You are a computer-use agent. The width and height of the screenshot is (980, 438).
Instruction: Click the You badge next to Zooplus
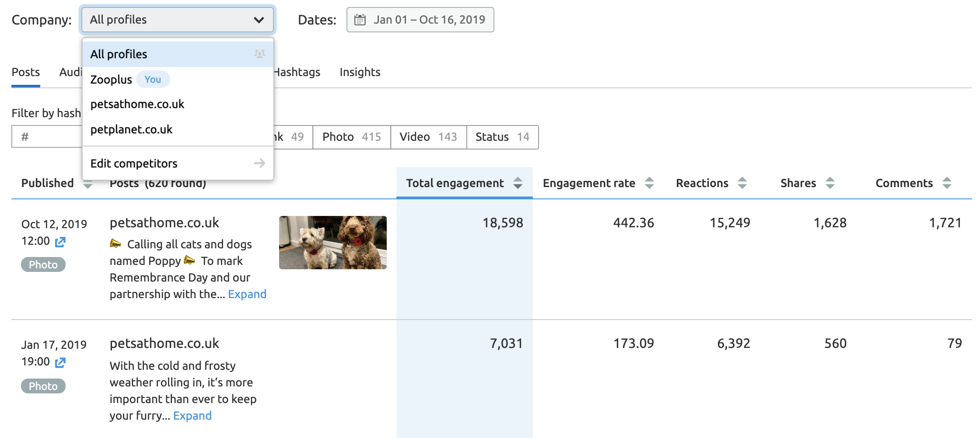[153, 80]
